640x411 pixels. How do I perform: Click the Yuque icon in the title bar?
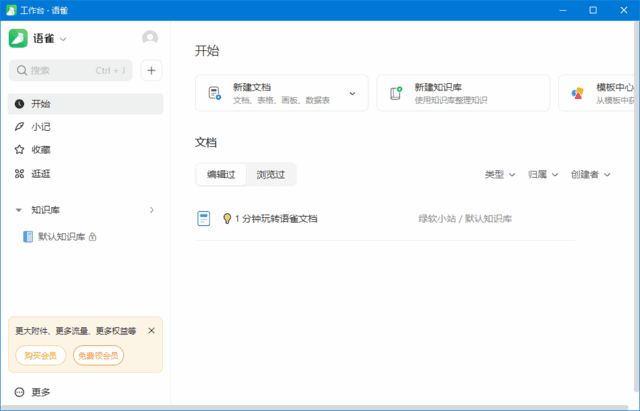point(11,10)
